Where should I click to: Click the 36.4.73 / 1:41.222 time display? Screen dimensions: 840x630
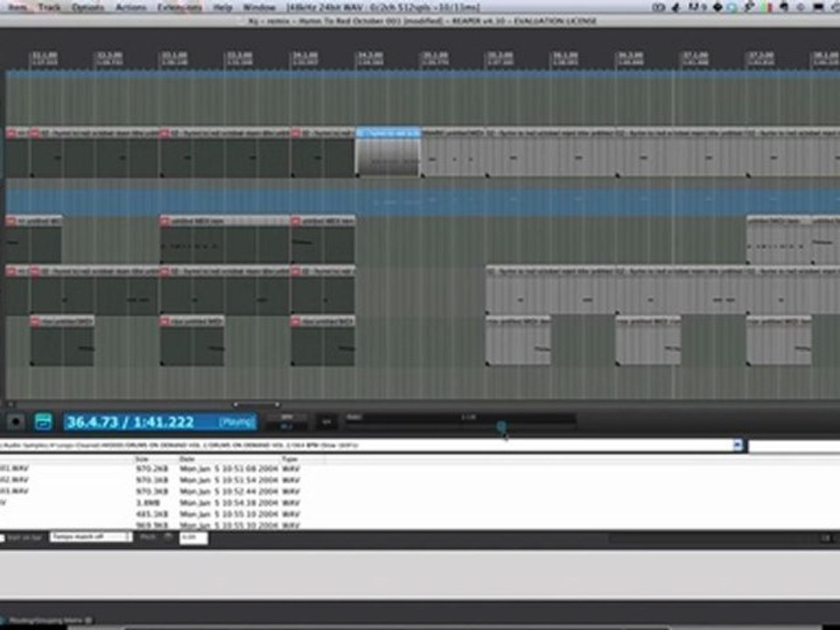click(x=159, y=422)
